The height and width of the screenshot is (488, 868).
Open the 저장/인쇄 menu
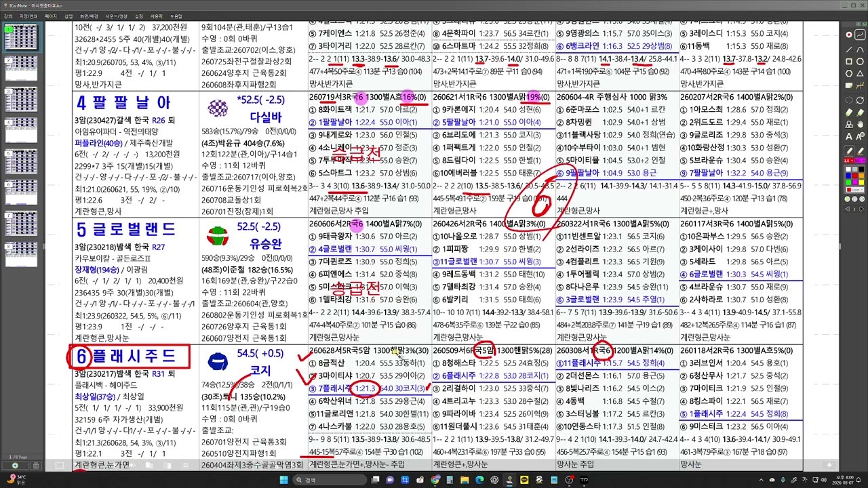click(29, 15)
